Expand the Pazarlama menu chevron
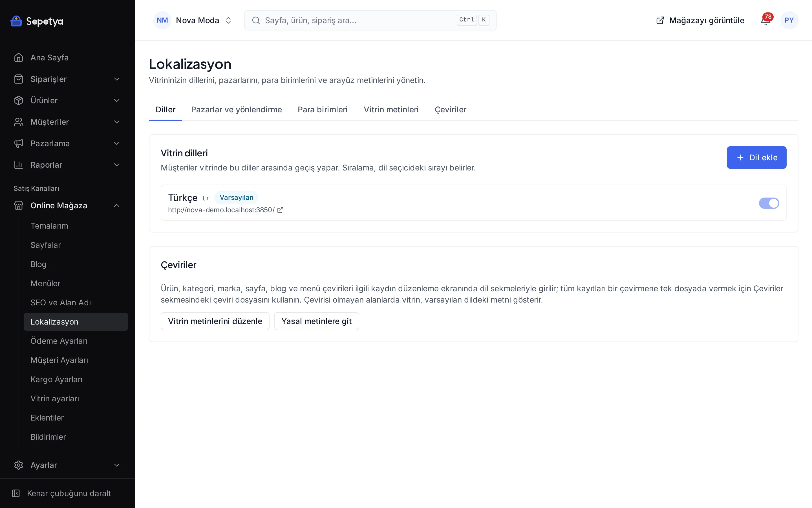 point(117,143)
